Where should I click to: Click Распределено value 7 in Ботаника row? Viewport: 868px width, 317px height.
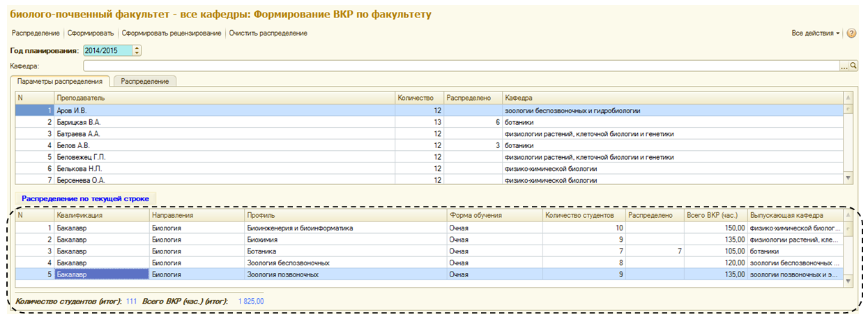tap(655, 251)
